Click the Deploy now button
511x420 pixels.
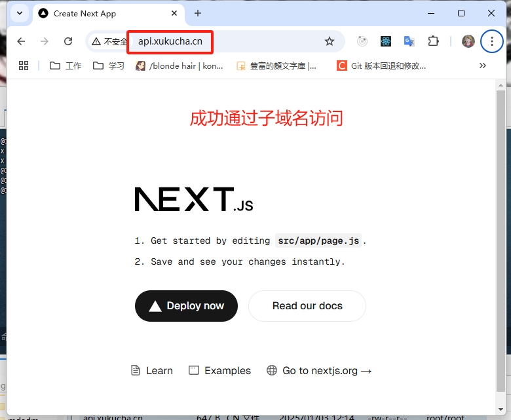187,306
